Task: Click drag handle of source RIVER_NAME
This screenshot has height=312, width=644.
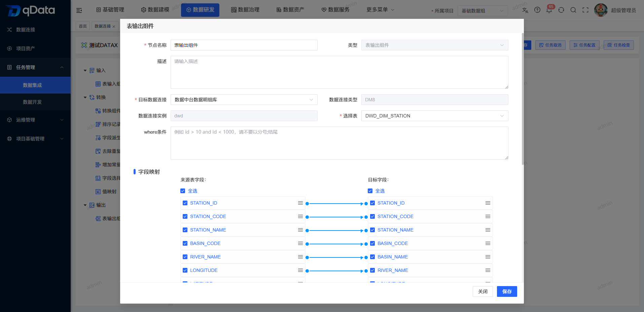Action: (x=300, y=257)
